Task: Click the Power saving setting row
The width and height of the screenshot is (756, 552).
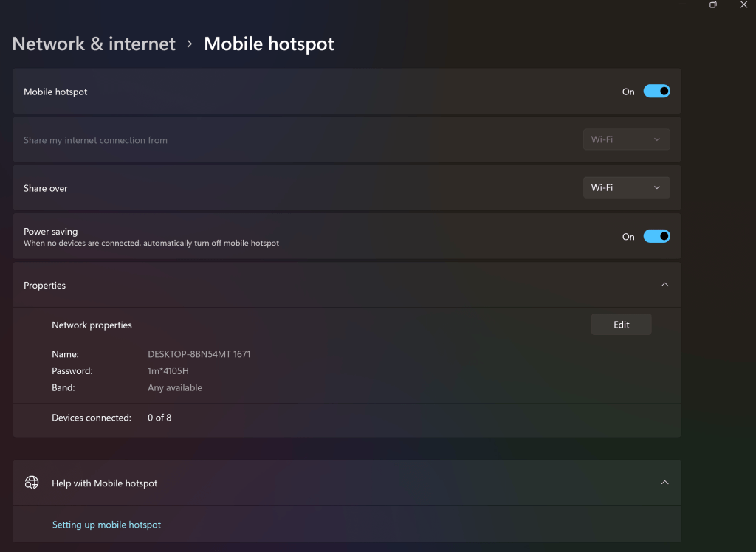Action: [x=347, y=236]
